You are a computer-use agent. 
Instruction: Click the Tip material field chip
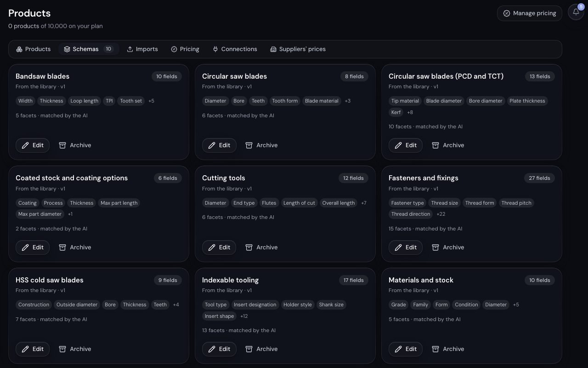[405, 101]
